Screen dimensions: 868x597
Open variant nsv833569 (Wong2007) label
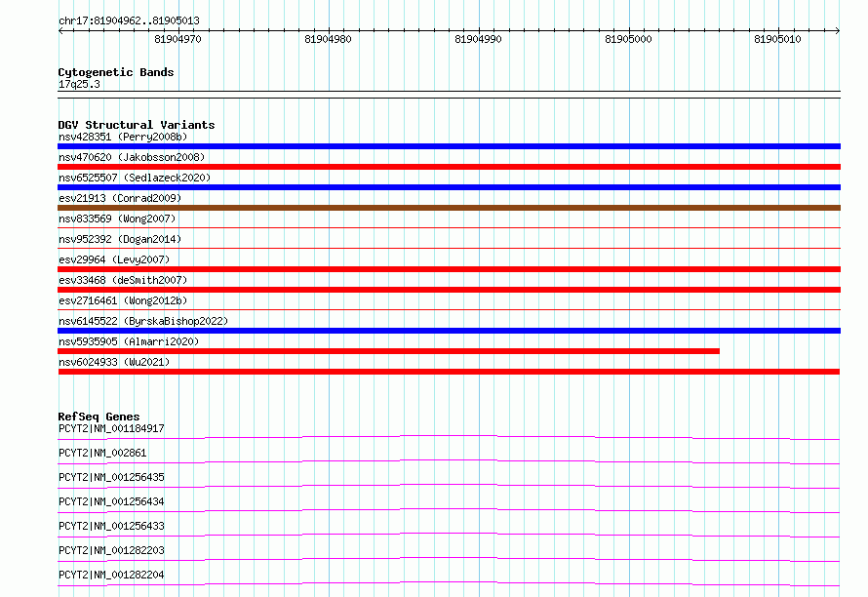[x=117, y=219]
